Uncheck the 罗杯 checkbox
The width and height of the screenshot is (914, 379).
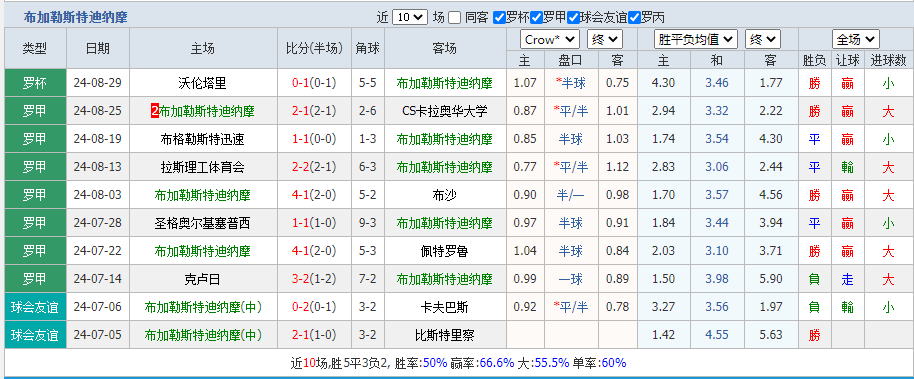[499, 17]
